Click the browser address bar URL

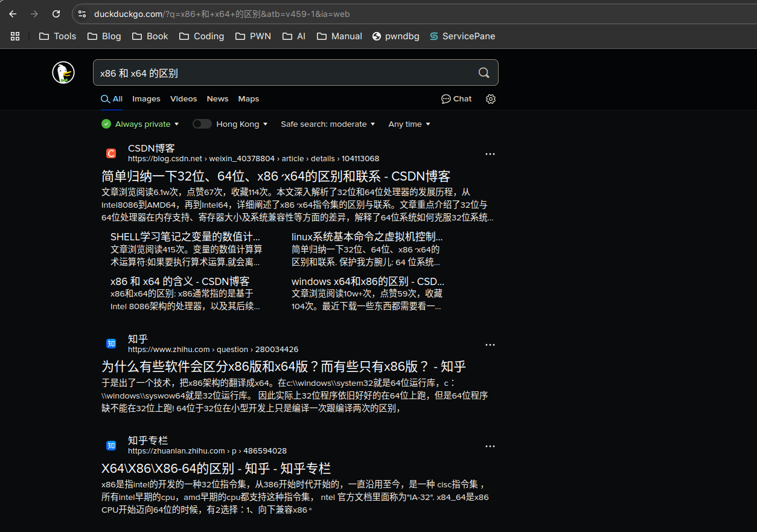point(222,14)
